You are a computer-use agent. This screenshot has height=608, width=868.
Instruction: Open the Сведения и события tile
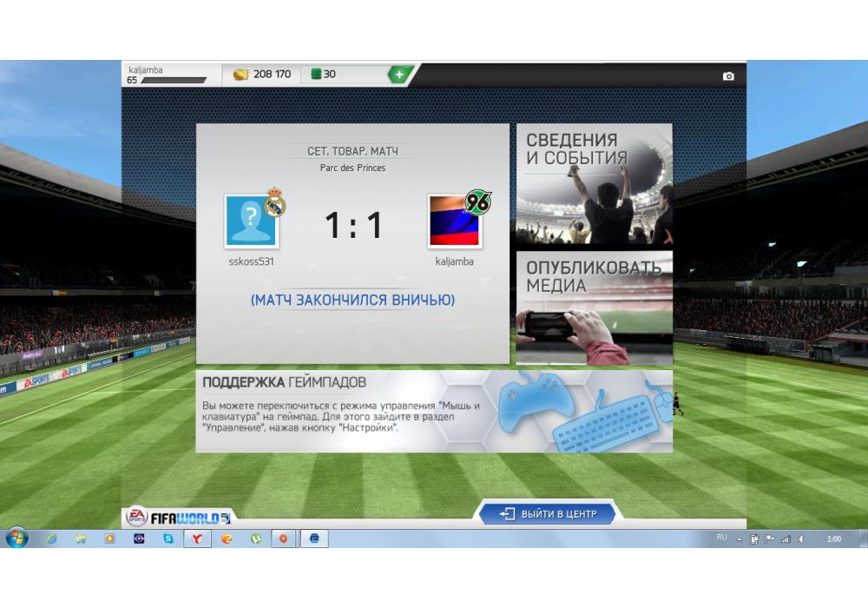(x=594, y=183)
